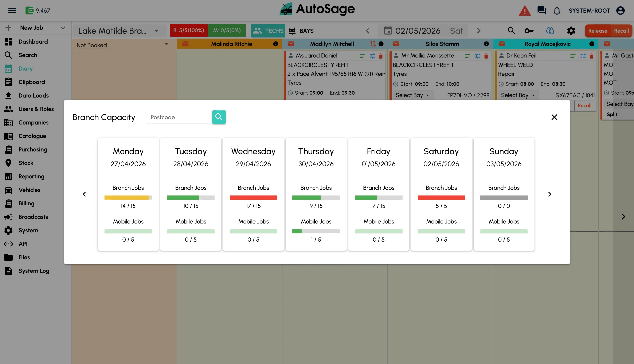The width and height of the screenshot is (634, 364).
Task: Click the M: 0/5(0%) capacity badge
Action: [227, 31]
